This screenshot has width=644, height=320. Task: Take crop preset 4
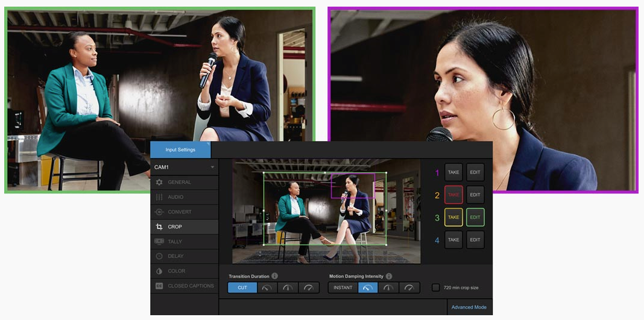point(453,240)
